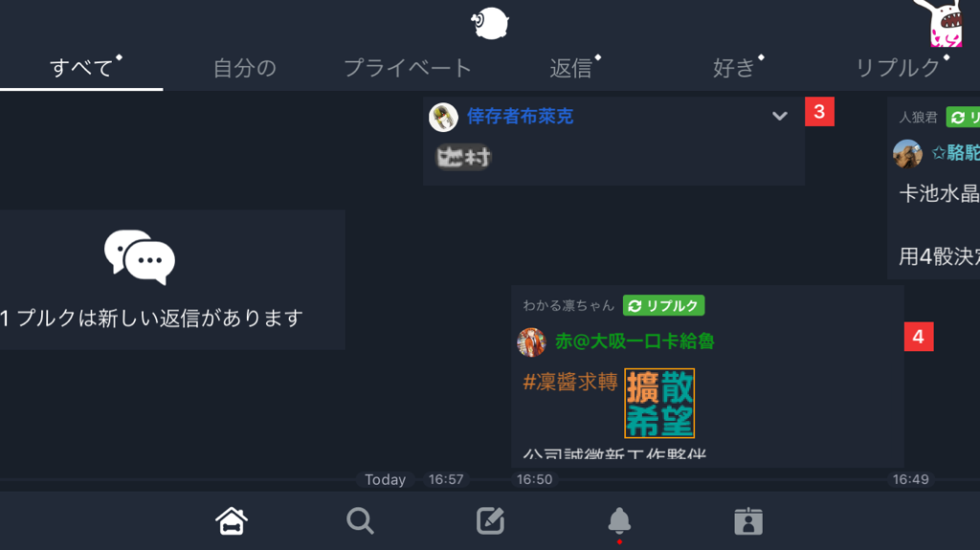Open the search magnifier icon
This screenshot has width=980, height=550.
click(x=360, y=520)
